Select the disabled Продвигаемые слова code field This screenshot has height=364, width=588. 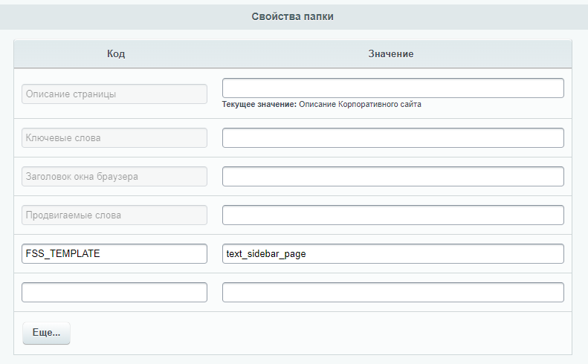(114, 215)
